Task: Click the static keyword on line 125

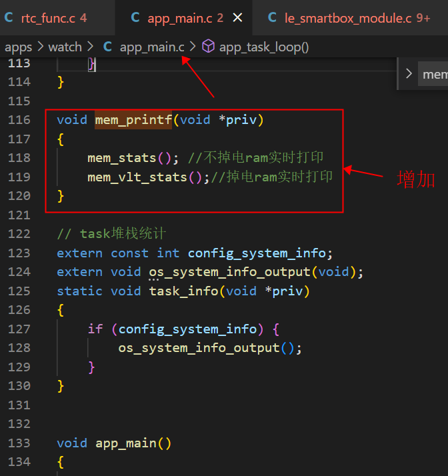Action: (80, 291)
